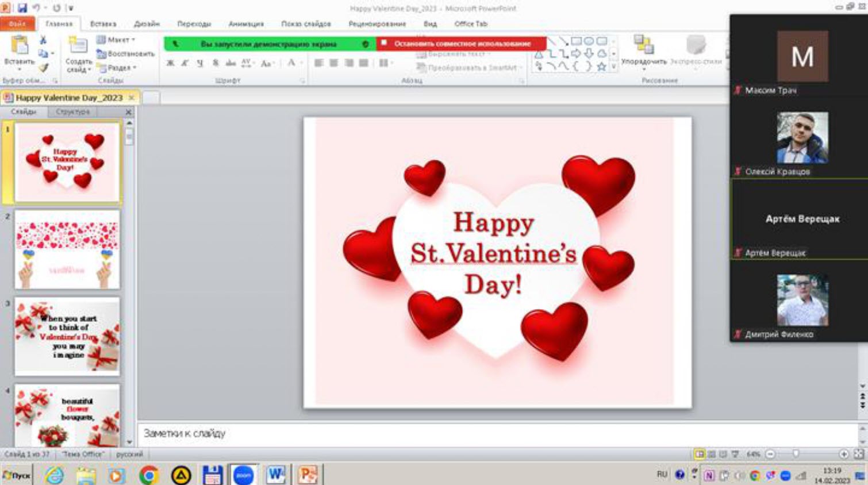The image size is (868, 485).
Task: Select the star shape in shapes gallery
Action: click(x=601, y=67)
